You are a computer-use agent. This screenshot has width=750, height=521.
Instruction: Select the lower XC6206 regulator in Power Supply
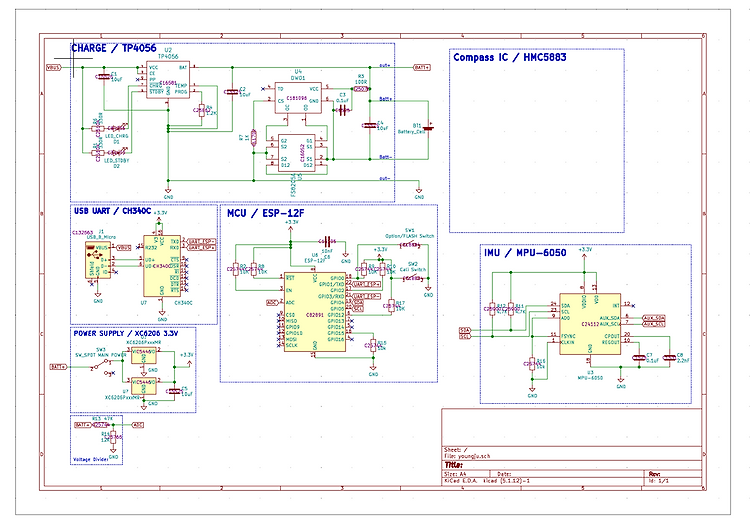[143, 386]
